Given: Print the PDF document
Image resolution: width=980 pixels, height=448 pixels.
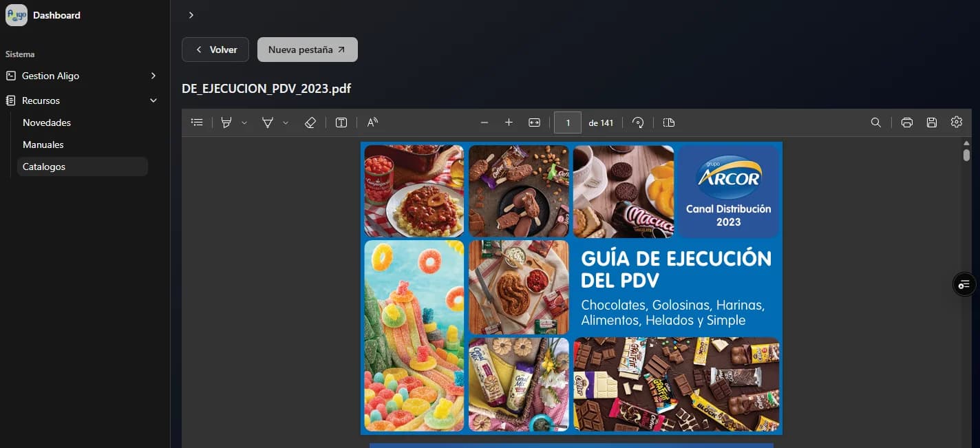Looking at the screenshot, I should pos(907,122).
